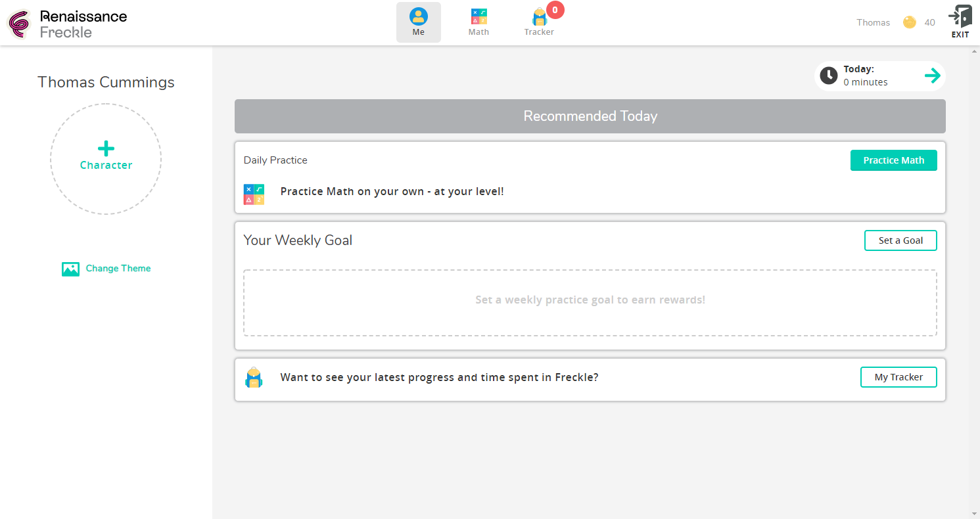Click the picture icon beside Change Theme
Screen dimensions: 980x519
70,269
